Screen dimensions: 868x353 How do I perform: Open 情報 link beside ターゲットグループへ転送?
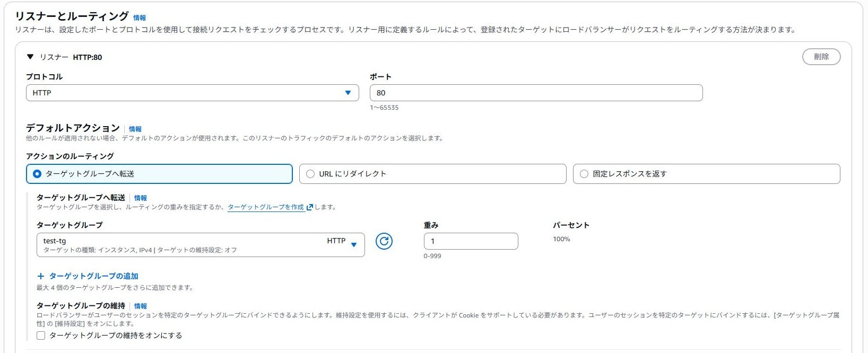point(141,198)
